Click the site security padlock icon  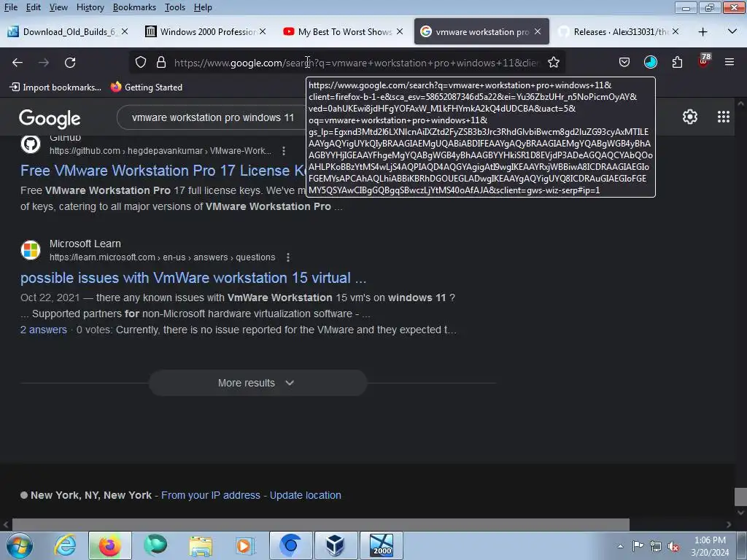tap(161, 63)
